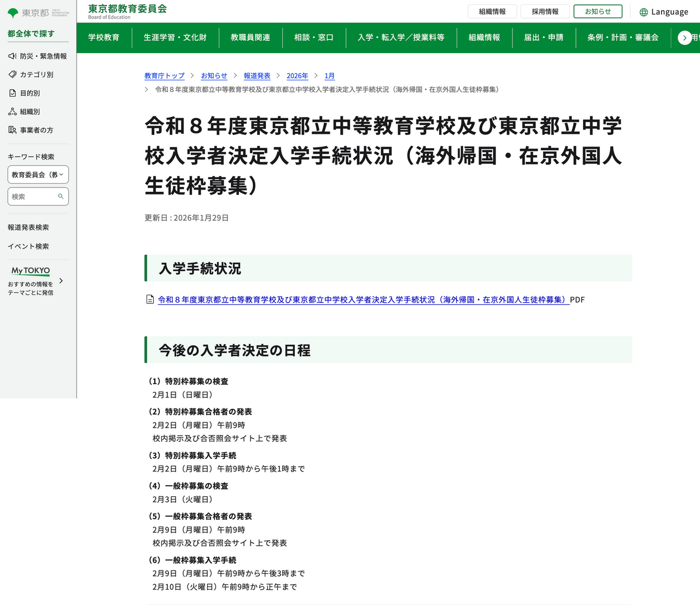Open the Language selector
Screen dimensions: 700x605
coord(664,12)
